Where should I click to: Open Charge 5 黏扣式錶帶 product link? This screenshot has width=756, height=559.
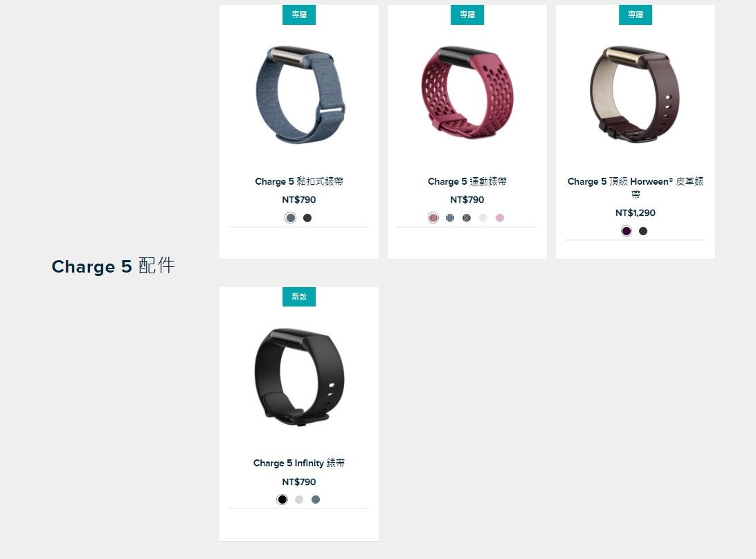[299, 181]
